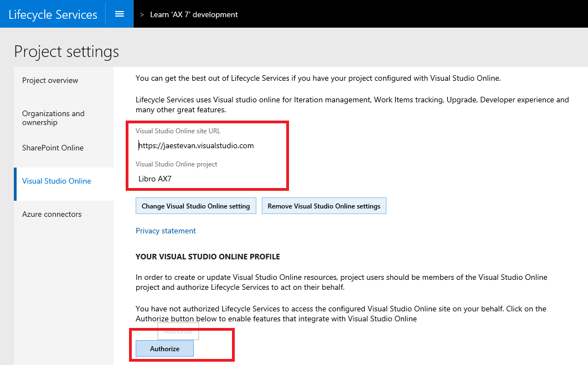Click YOUR VISUAL STUDIO ONLINE PROFILE heading

(x=208, y=257)
